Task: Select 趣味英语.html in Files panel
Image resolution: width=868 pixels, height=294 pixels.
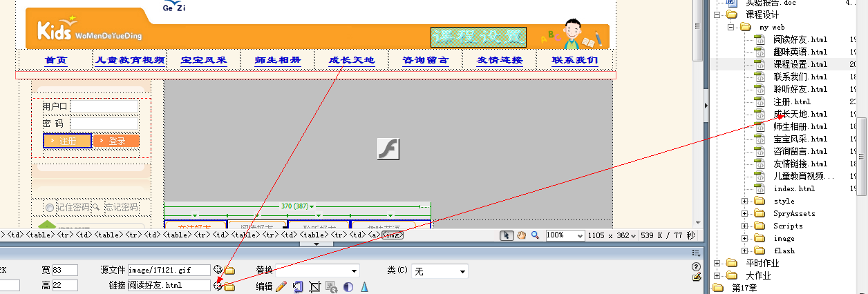Action: [x=800, y=52]
